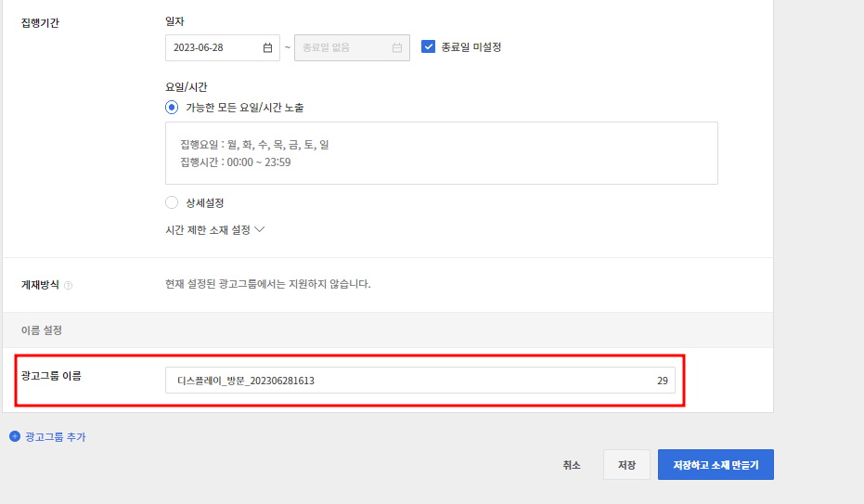Click the 집행요일 : 월, 화, 수, 목, 금, 토, 일 text
This screenshot has width=864, height=504.
tap(254, 144)
